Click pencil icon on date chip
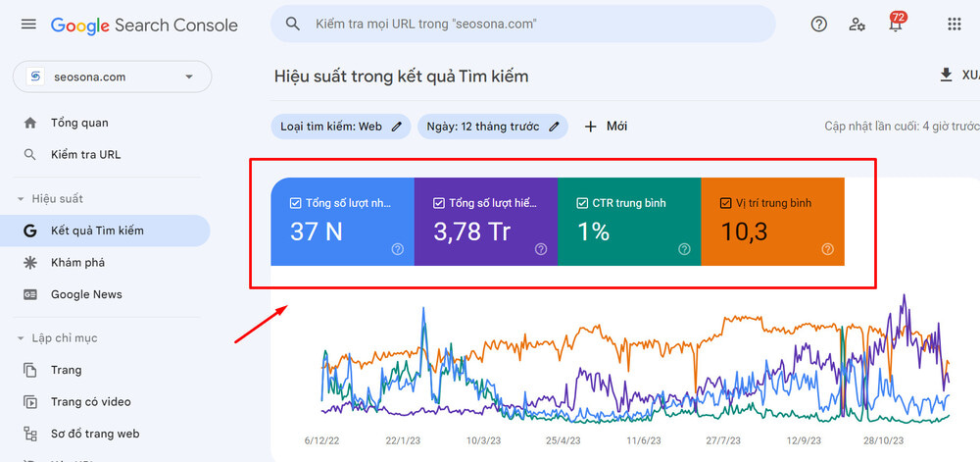Screen dimensions: 980x462 pos(554,127)
